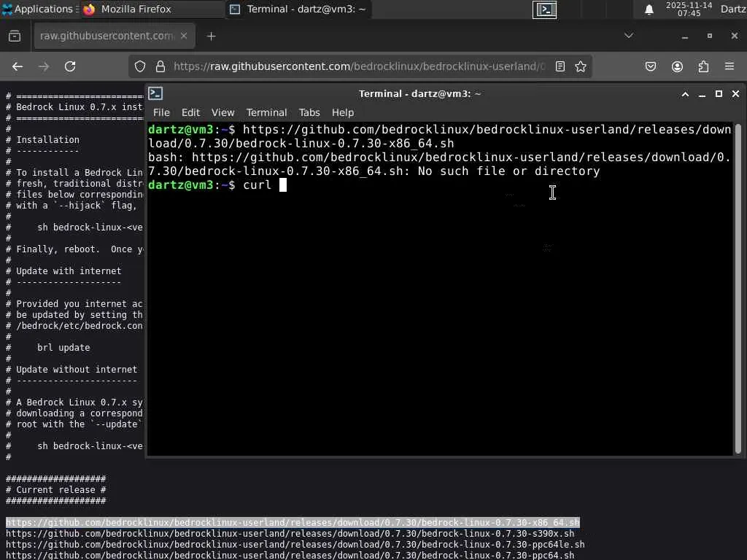Select the raw.githubusercontent.com browser tab
Screen dimensions: 747x560
[115, 36]
